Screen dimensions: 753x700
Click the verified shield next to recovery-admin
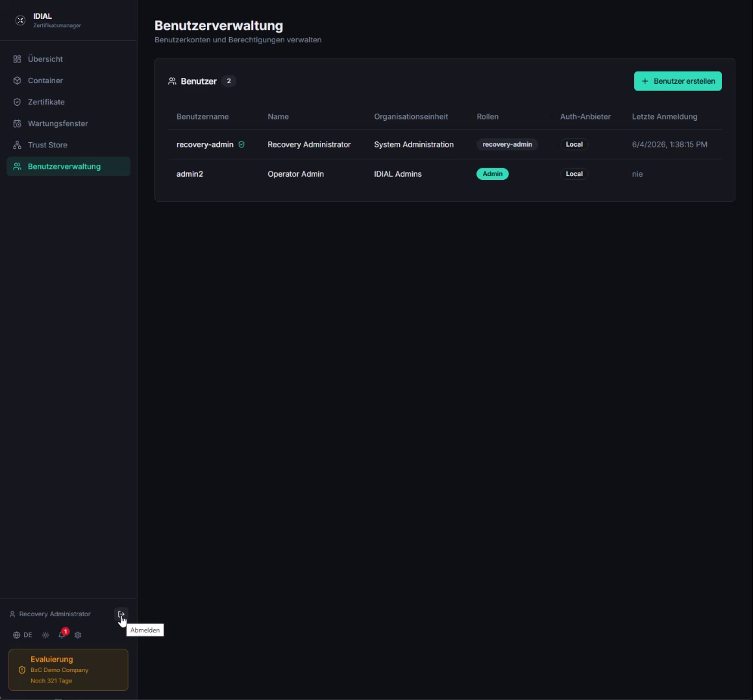(241, 144)
